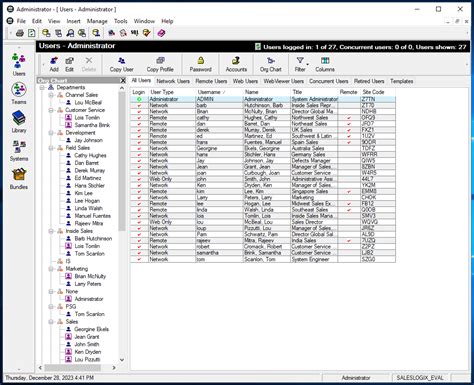Click the pink icon at the toolbar's end
Image resolution: width=474 pixels, height=385 pixels.
coord(161,33)
